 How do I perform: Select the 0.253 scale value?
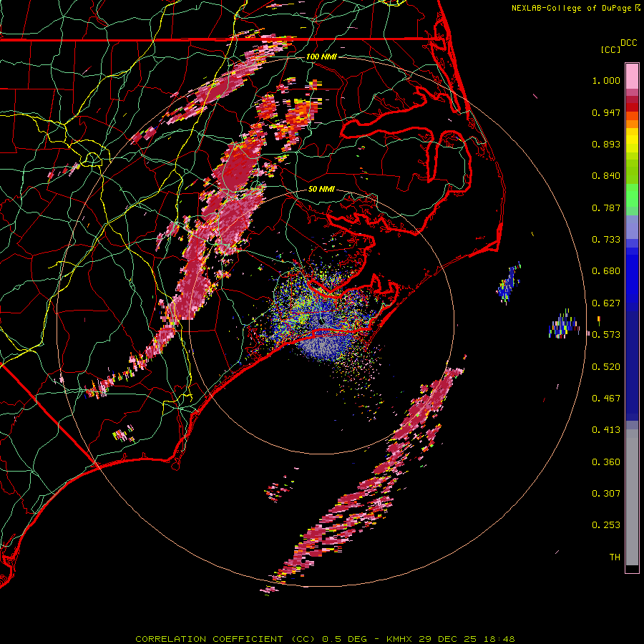pos(606,525)
